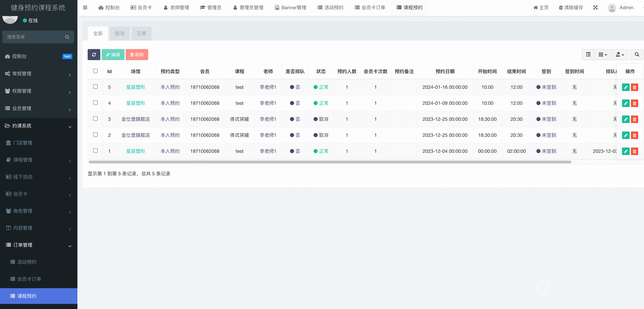The width and height of the screenshot is (644, 309).
Task: Check the select-all checkbox in table header
Action: click(x=95, y=71)
